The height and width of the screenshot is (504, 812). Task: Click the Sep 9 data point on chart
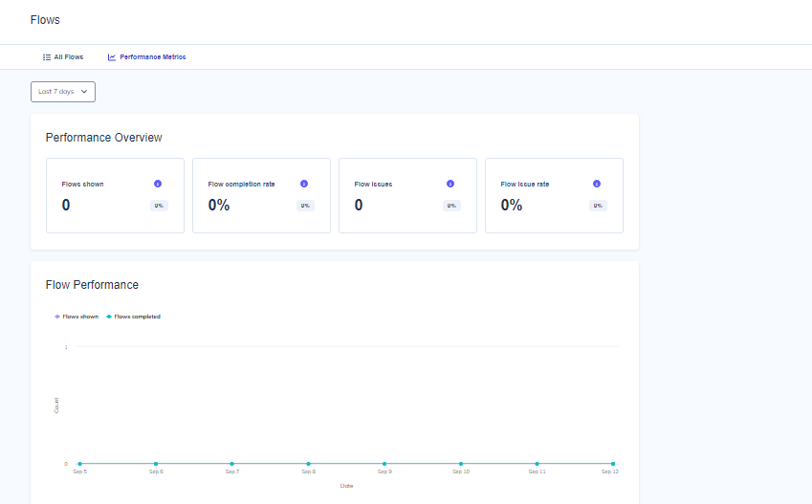point(384,464)
